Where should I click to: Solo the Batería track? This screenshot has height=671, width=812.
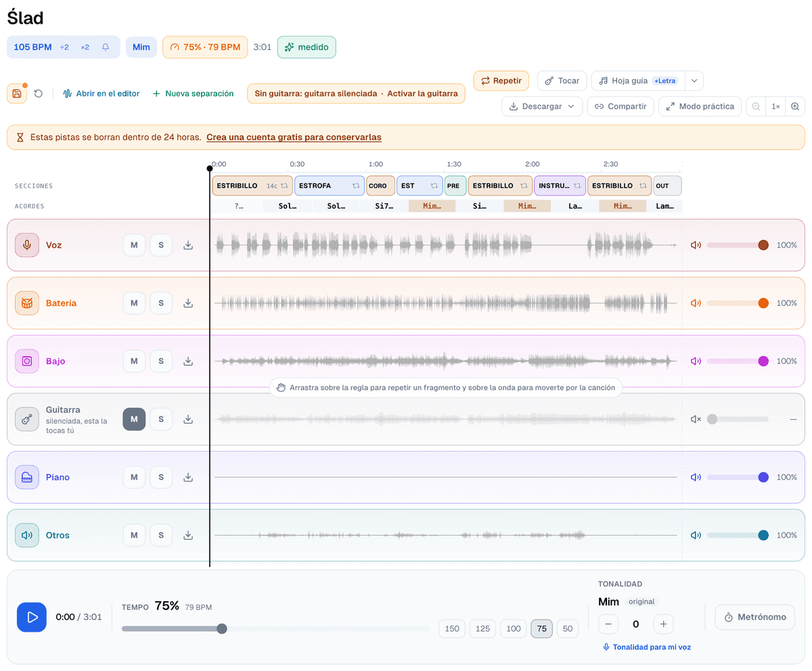[x=161, y=303]
